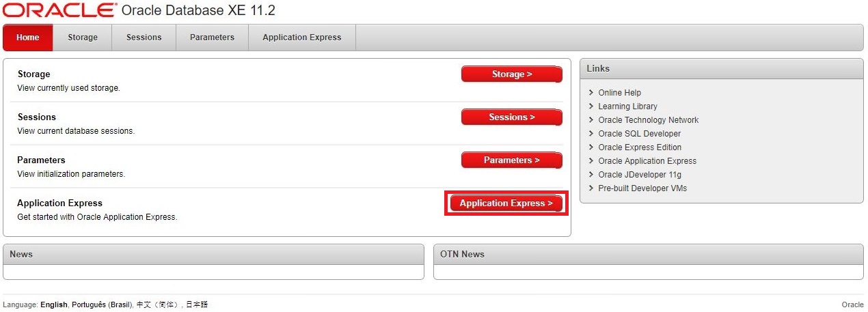Click the News panel header

pos(214,254)
